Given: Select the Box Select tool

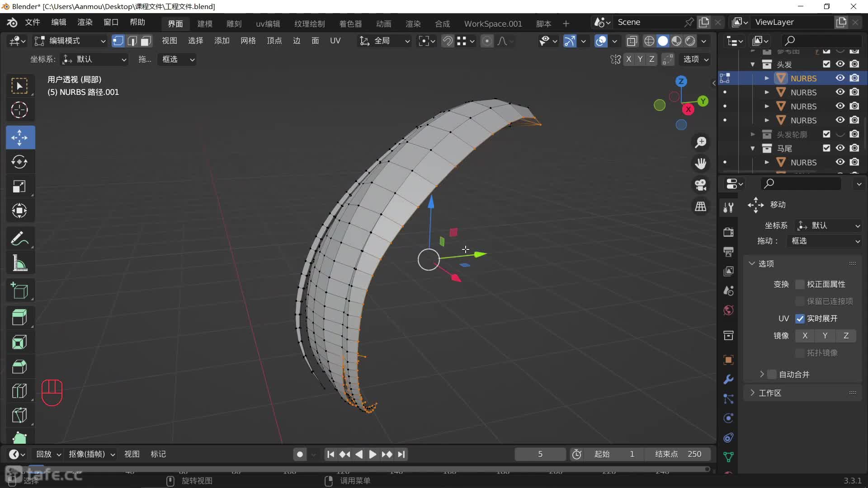Looking at the screenshot, I should (x=19, y=85).
